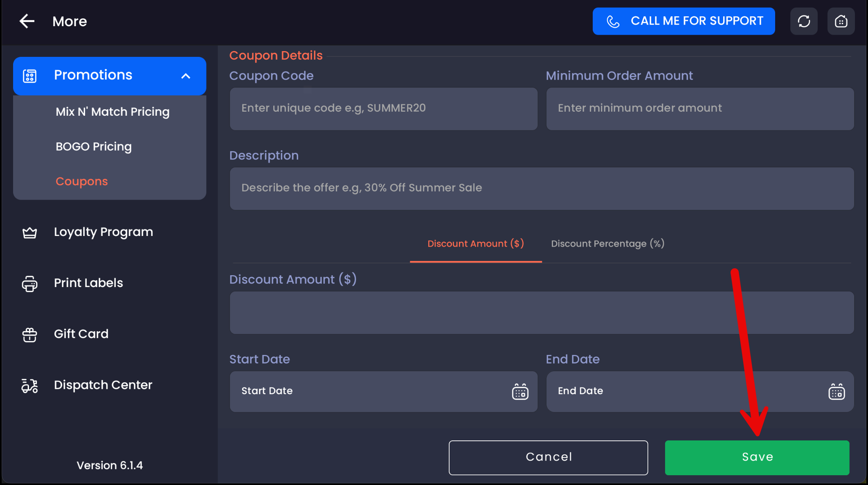Select Coupons in the sidebar
This screenshot has width=868, height=485.
[x=82, y=181]
